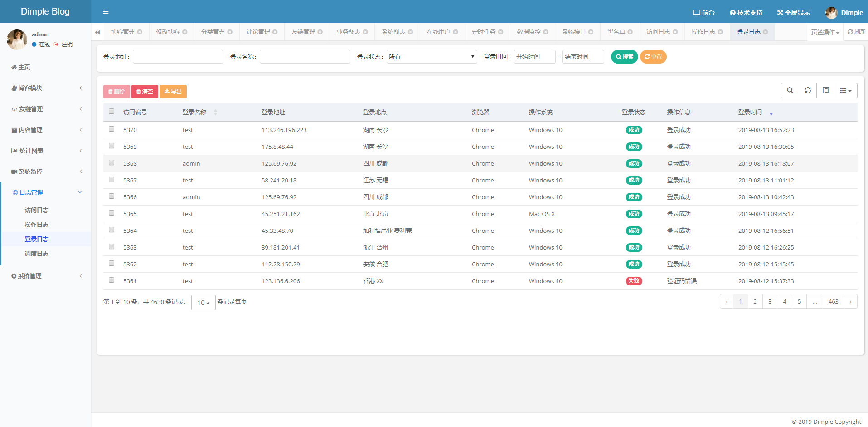This screenshot has height=427, width=868.
Task: Click the red 清空 clear button
Action: coord(145,92)
